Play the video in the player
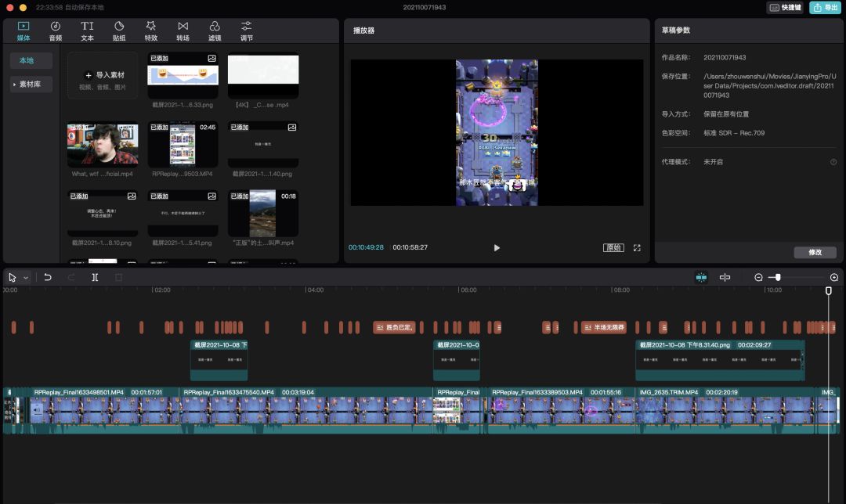846x504 pixels. click(497, 247)
